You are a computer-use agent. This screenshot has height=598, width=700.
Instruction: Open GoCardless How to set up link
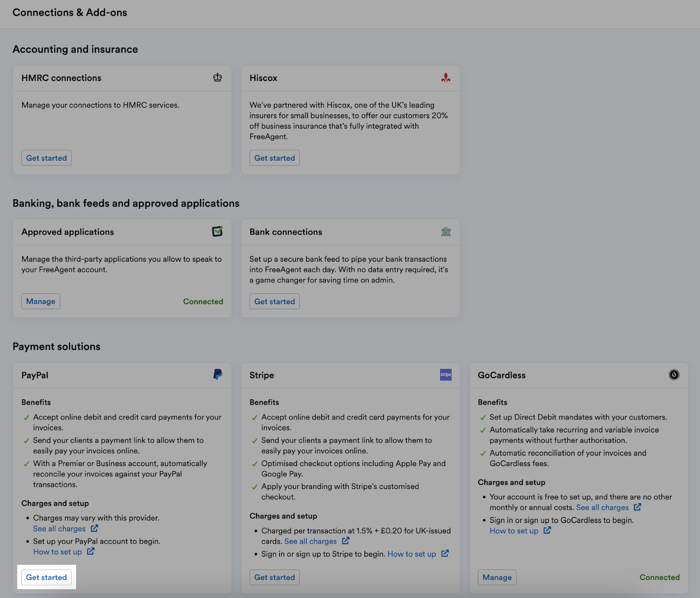[514, 531]
